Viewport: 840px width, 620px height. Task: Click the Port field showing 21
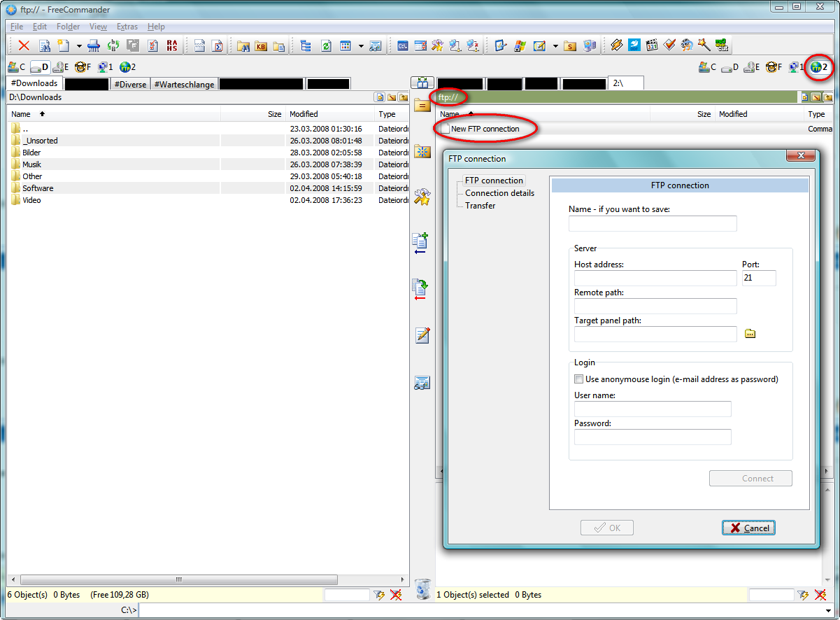pos(759,278)
